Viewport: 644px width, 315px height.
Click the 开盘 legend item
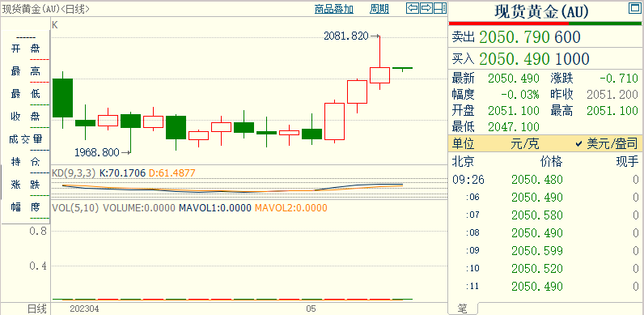25,49
